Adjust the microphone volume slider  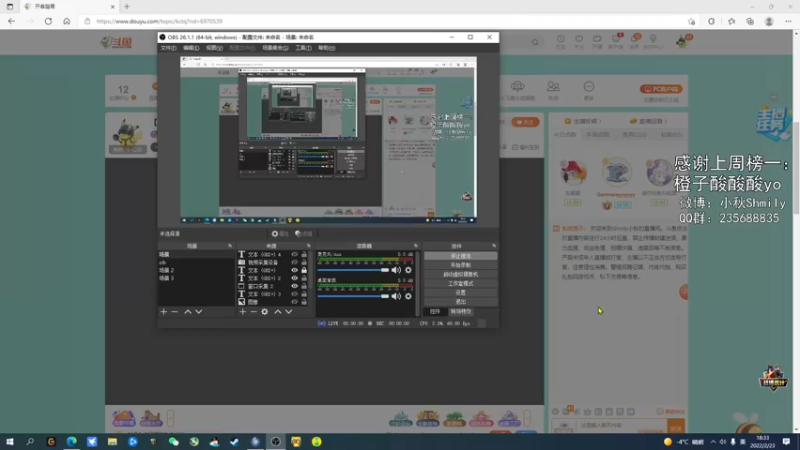click(353, 270)
